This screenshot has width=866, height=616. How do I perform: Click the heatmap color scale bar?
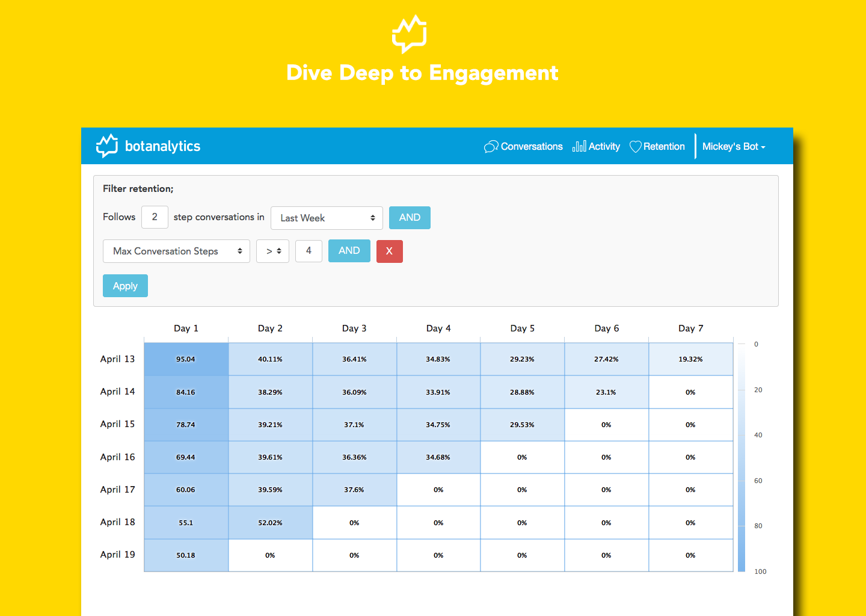[742, 457]
